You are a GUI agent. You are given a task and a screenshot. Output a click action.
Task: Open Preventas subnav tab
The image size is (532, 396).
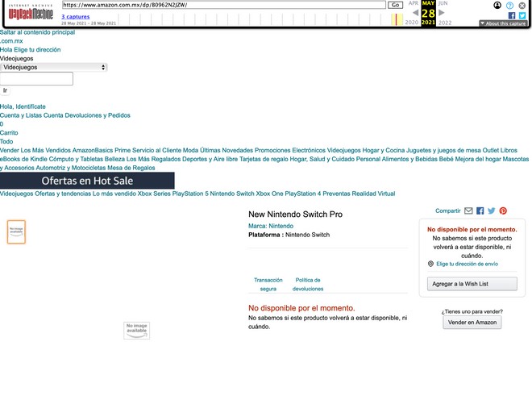[336, 194]
